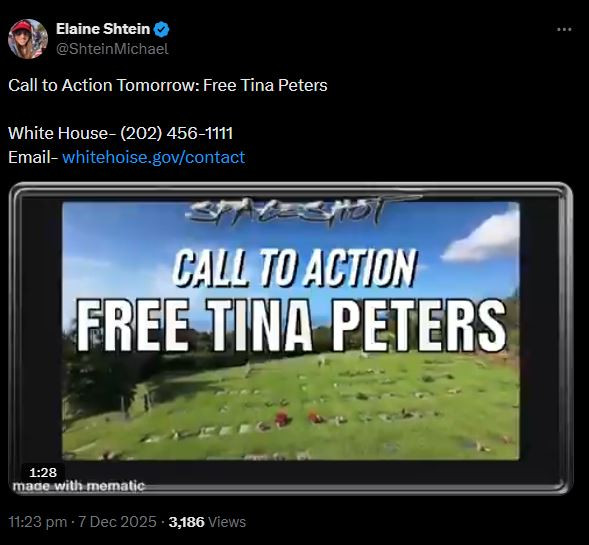Open the @ShteinMichael handle link
This screenshot has height=545, width=589.
coord(112,49)
